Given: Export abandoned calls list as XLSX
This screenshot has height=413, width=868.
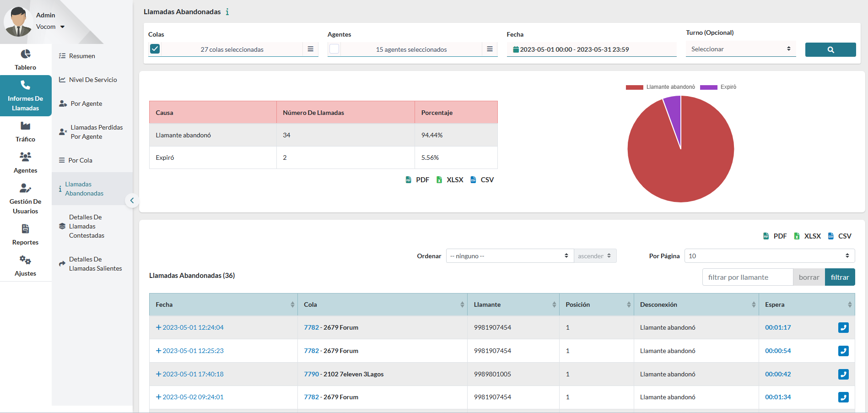Looking at the screenshot, I should (808, 236).
